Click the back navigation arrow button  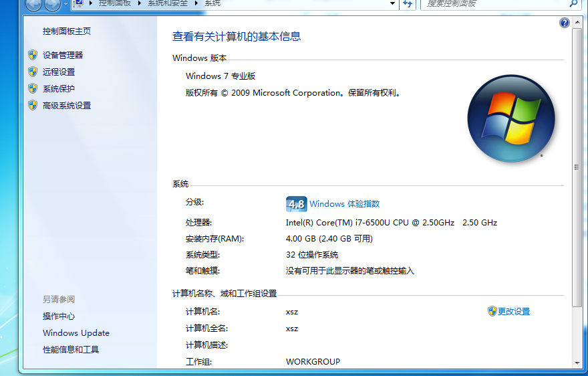pyautogui.click(x=33, y=4)
